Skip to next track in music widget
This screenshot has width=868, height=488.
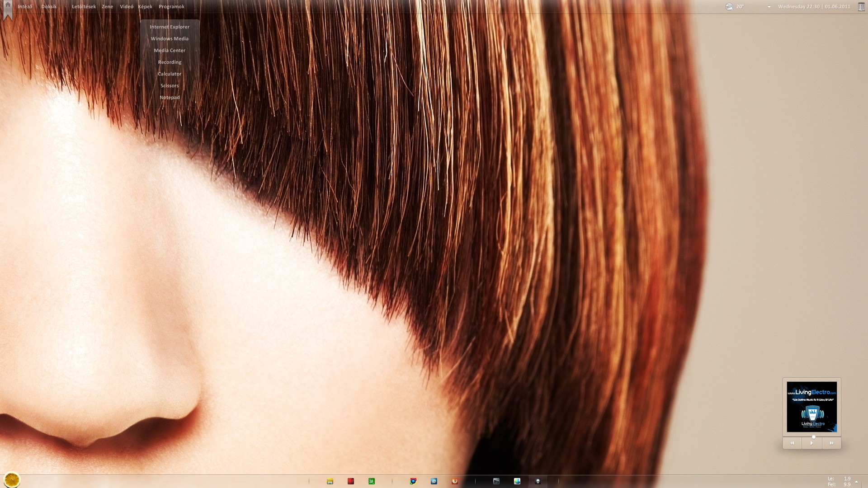click(831, 443)
